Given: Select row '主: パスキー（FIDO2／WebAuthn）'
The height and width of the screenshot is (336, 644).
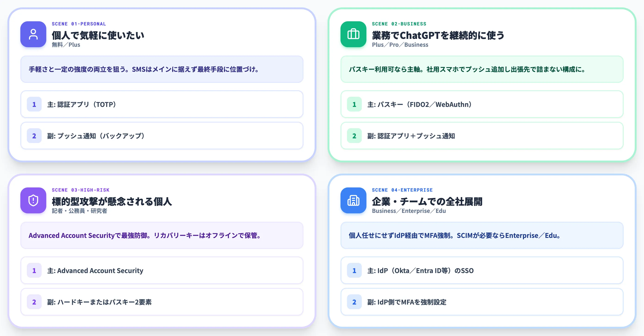Looking at the screenshot, I should click(x=482, y=104).
